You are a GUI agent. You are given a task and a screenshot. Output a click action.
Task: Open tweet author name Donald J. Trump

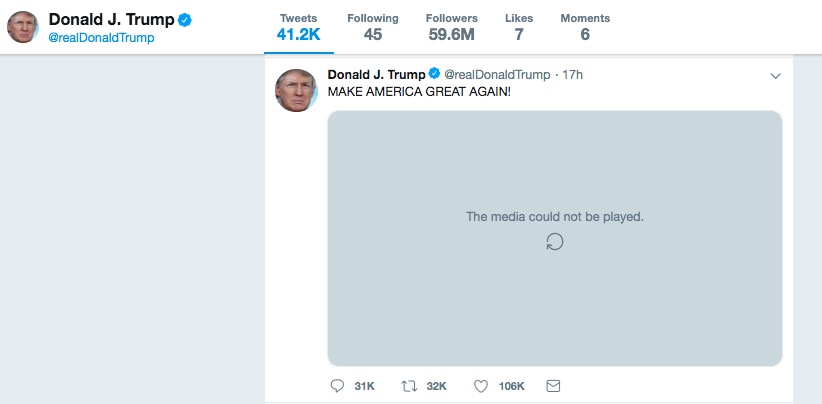[x=376, y=75]
